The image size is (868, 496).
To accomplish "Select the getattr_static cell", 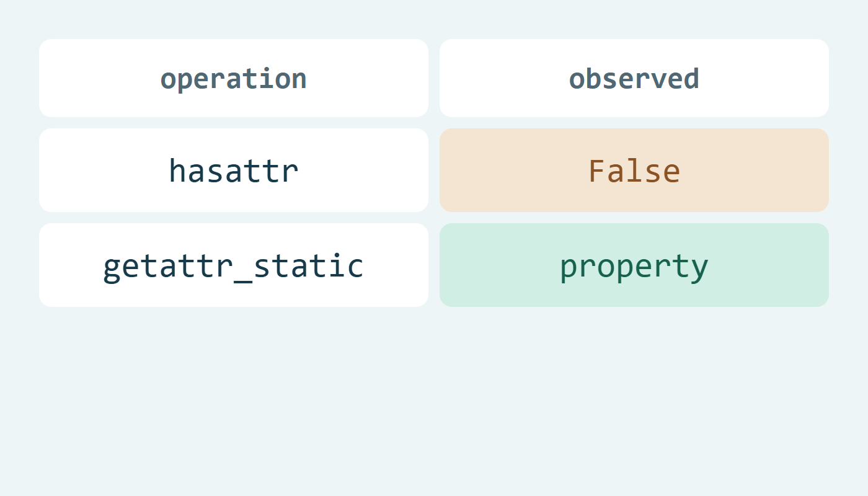I will coord(234,265).
